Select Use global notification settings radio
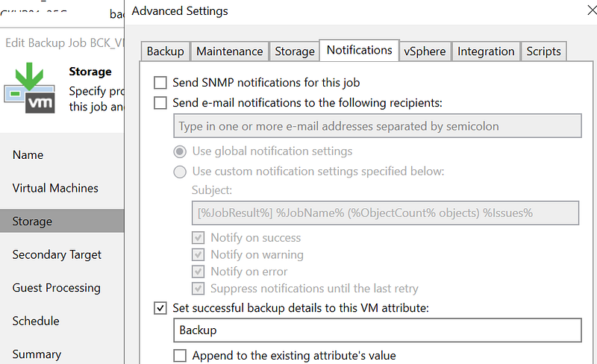Image resolution: width=597 pixels, height=364 pixels. (180, 151)
